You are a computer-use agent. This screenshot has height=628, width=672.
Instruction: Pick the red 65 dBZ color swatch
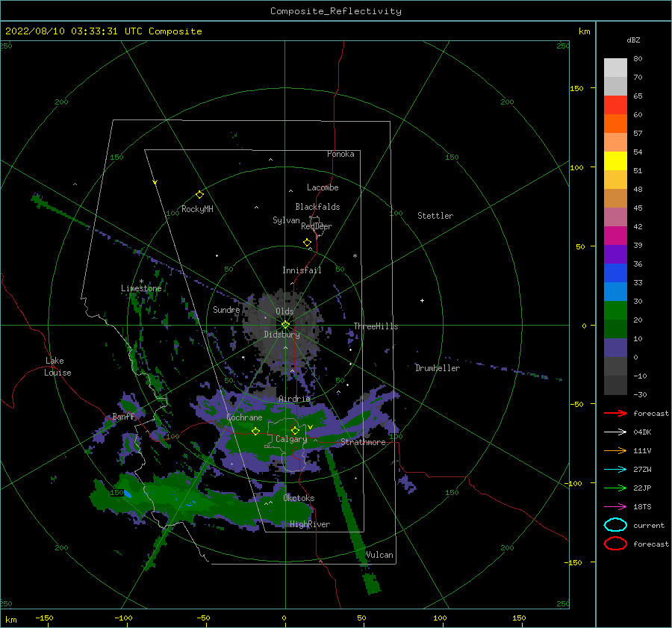[615, 105]
